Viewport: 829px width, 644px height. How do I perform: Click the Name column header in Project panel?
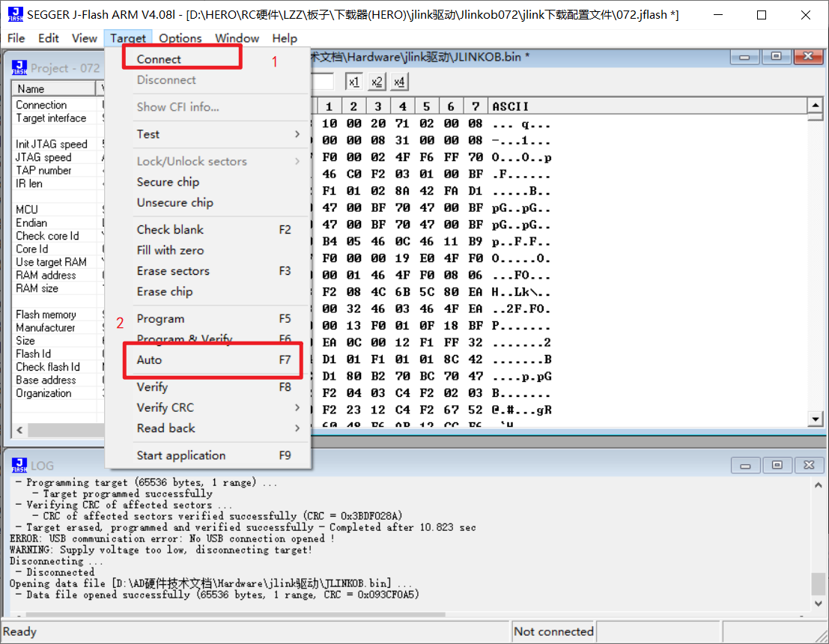coord(54,89)
